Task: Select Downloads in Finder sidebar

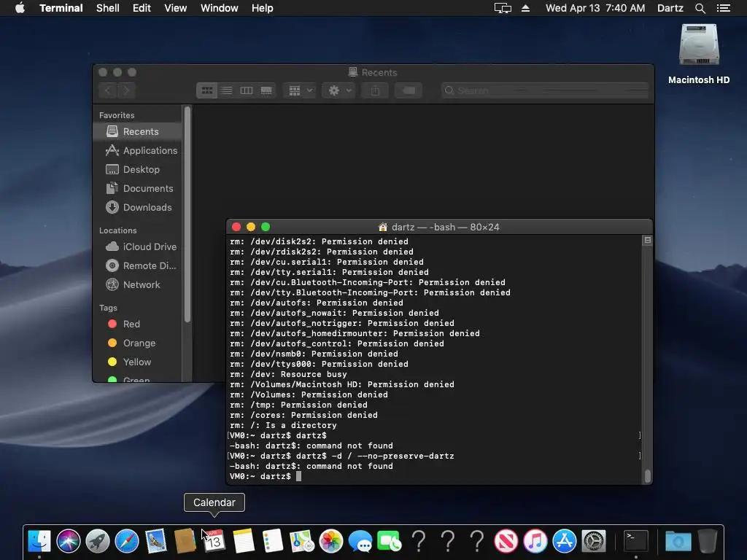Action: click(137, 208)
